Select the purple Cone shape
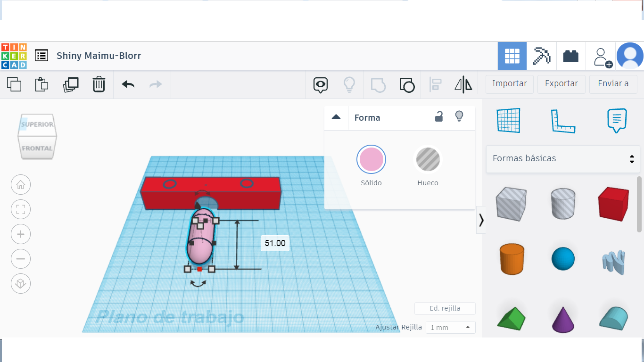The image size is (644, 362). pyautogui.click(x=563, y=319)
